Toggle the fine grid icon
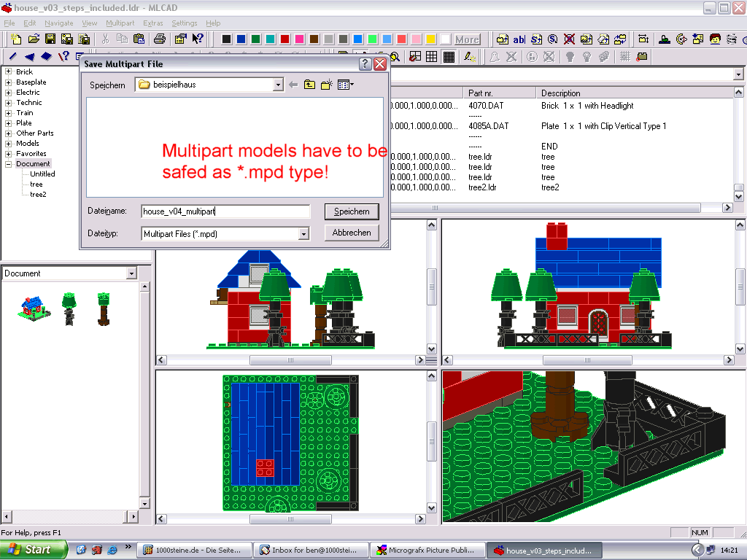747x560 pixels. point(449,57)
